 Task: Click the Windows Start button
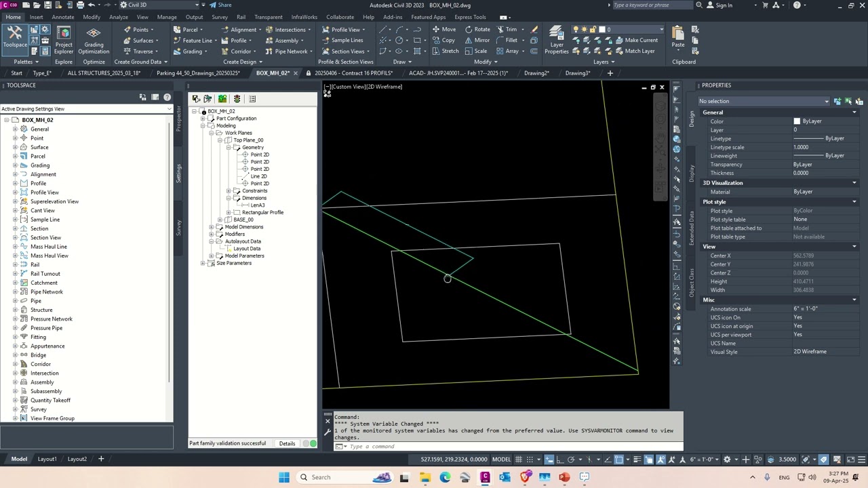pos(284,477)
